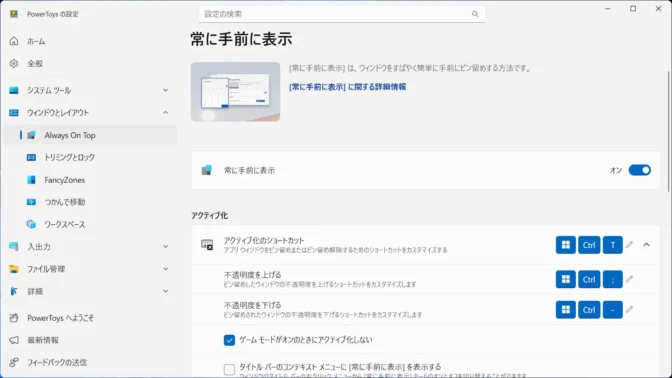Edit 不透明度を下げる shortcut pencil icon

click(629, 309)
